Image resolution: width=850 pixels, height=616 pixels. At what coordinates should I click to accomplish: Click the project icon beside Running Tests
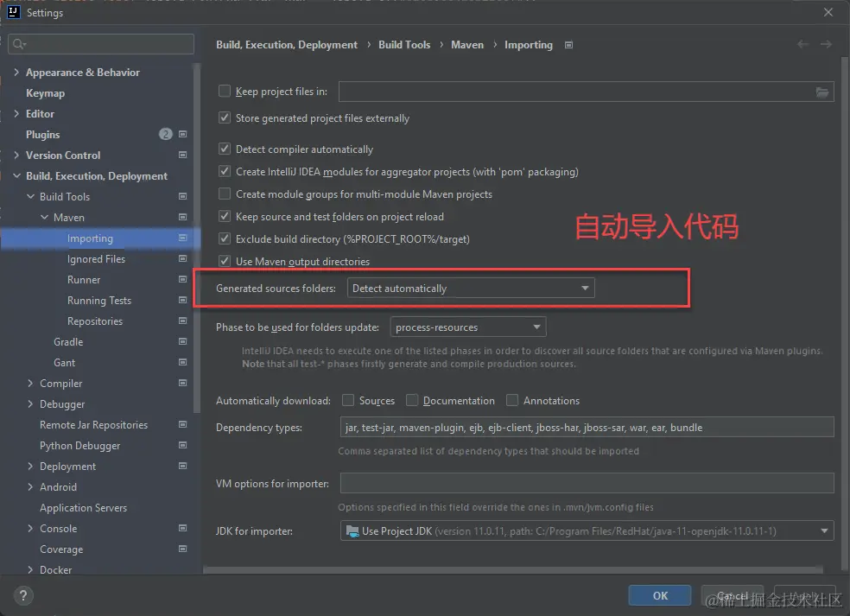coord(182,300)
